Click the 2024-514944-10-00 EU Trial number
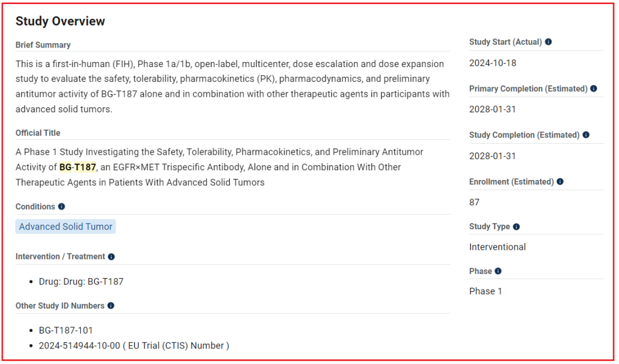The height and width of the screenshot is (364, 619). click(80, 345)
